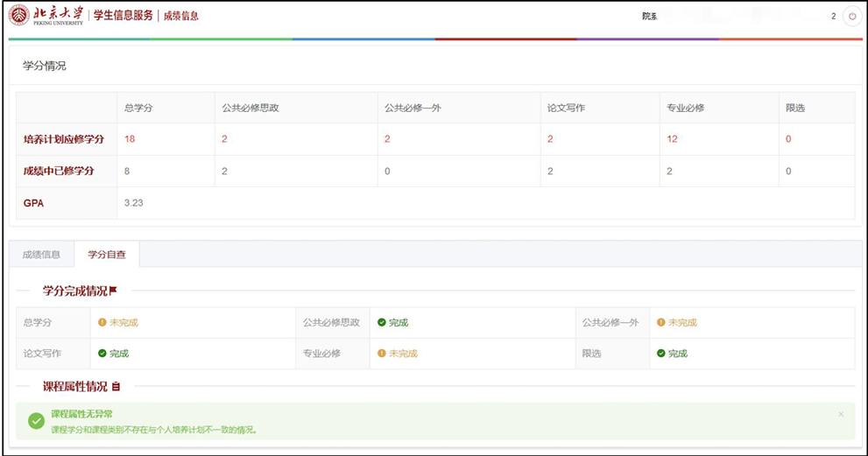868x456 pixels.
Task: Click the 成绩信息 header title
Action: pos(181,16)
